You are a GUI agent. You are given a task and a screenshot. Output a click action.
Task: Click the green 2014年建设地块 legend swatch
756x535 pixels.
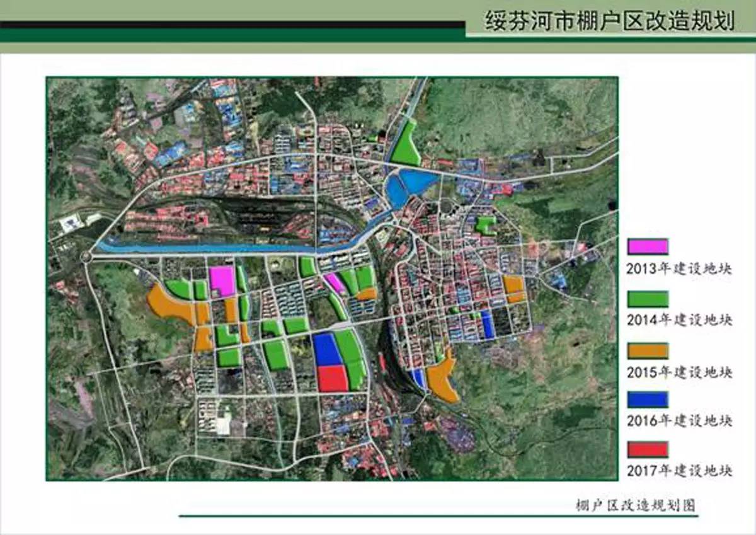[x=648, y=299]
